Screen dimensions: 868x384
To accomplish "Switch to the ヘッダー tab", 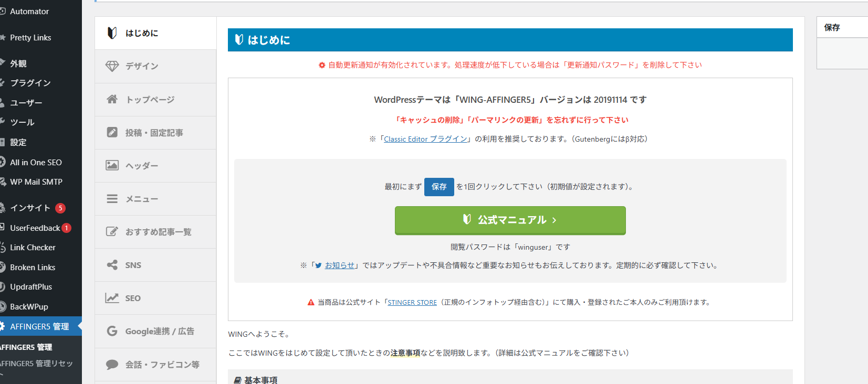I will click(155, 165).
